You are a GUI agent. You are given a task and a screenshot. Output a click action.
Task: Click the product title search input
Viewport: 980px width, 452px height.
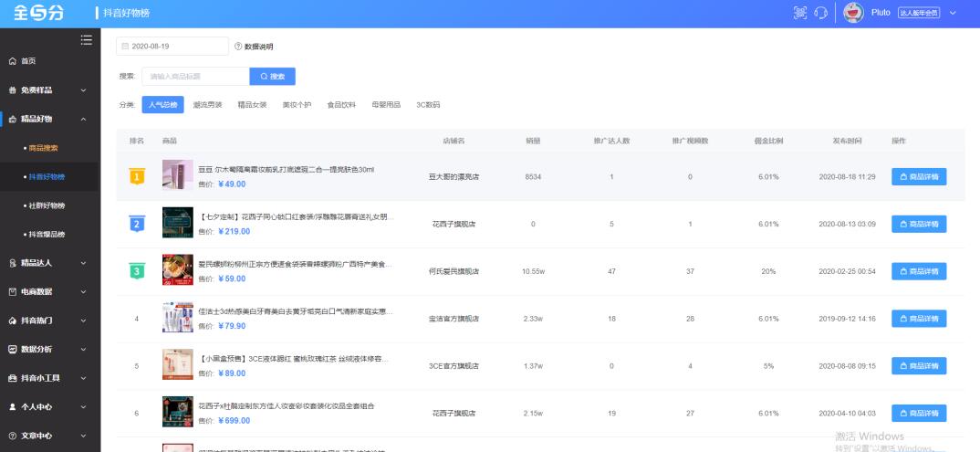tap(195, 77)
